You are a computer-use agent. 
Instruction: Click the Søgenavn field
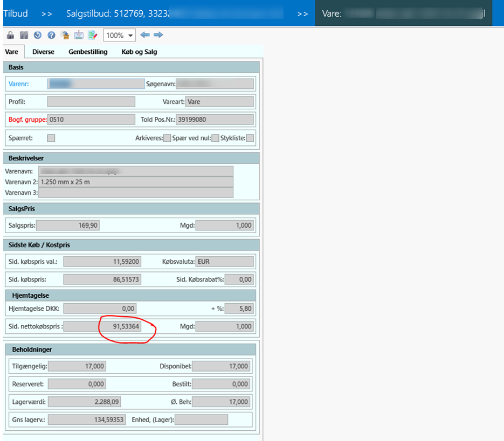click(215, 84)
